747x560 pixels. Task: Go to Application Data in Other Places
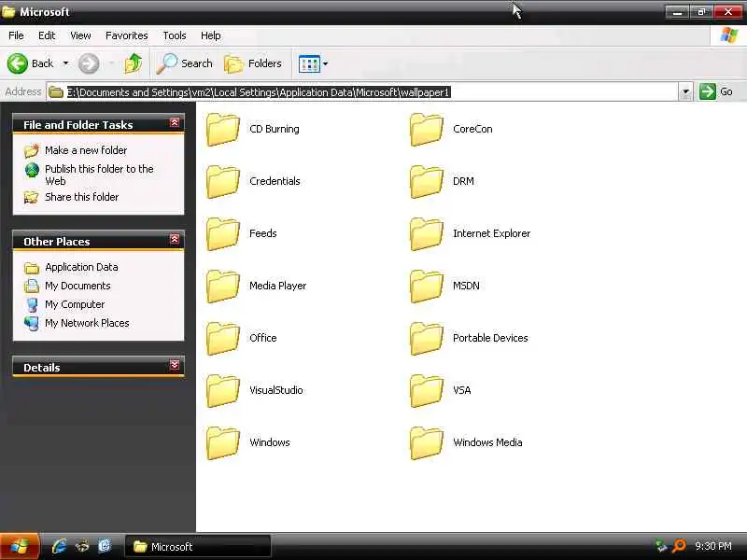tap(81, 267)
